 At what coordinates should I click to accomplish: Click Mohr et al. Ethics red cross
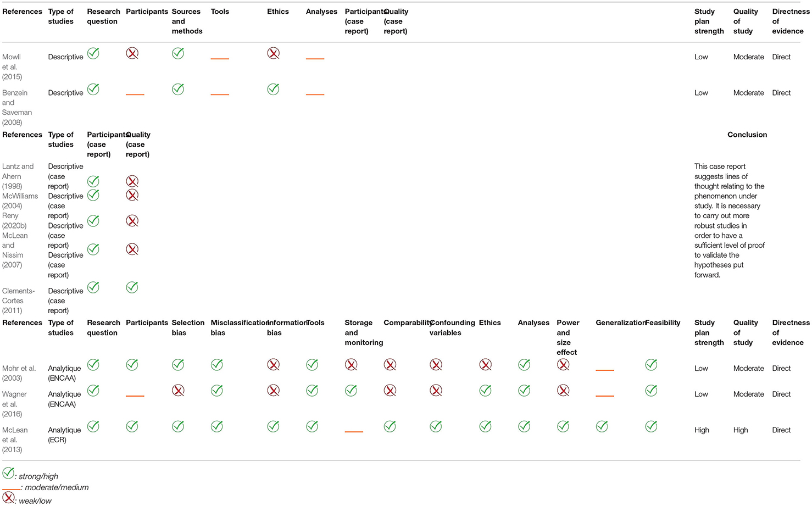[x=485, y=365]
